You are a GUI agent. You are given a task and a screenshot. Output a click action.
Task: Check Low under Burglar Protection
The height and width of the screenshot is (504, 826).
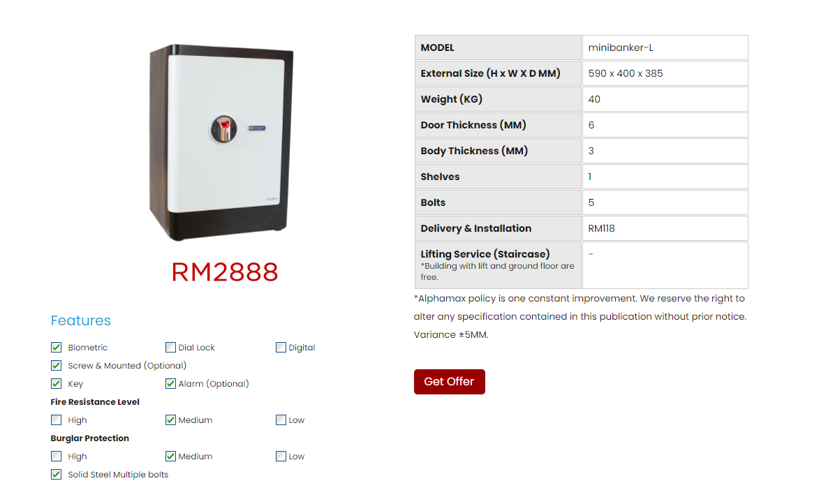click(281, 456)
